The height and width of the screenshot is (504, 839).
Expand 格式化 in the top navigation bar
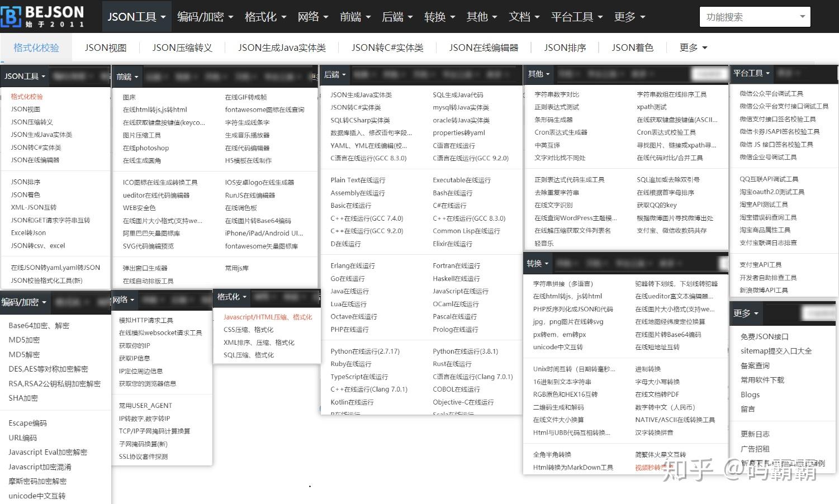click(265, 17)
